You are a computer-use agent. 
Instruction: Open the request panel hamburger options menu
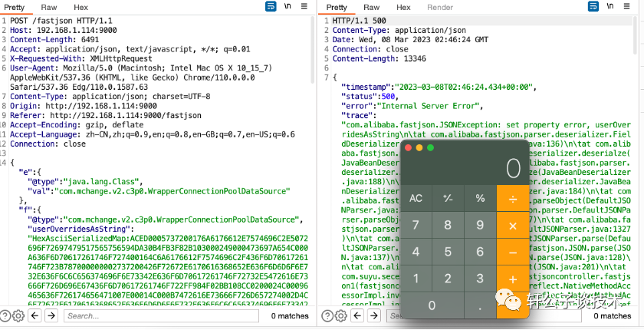point(304,7)
